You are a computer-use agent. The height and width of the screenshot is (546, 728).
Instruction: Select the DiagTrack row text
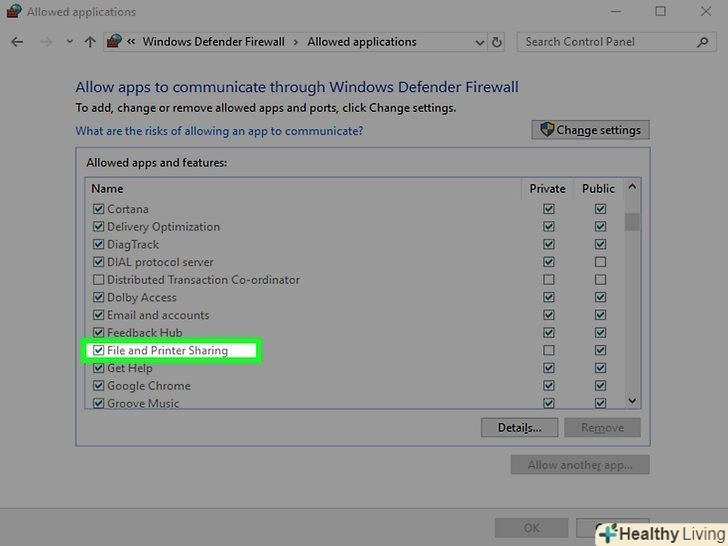(x=133, y=244)
